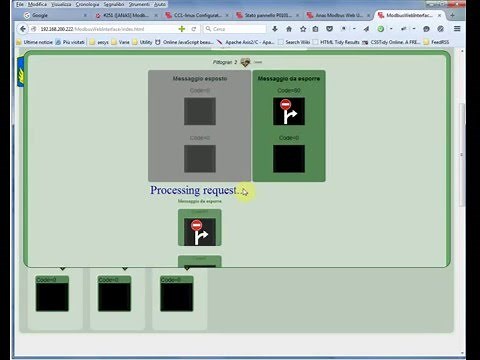Screen dimensions: 480x360
Task: Bookmark this page with the star icon
Action: point(303,29)
